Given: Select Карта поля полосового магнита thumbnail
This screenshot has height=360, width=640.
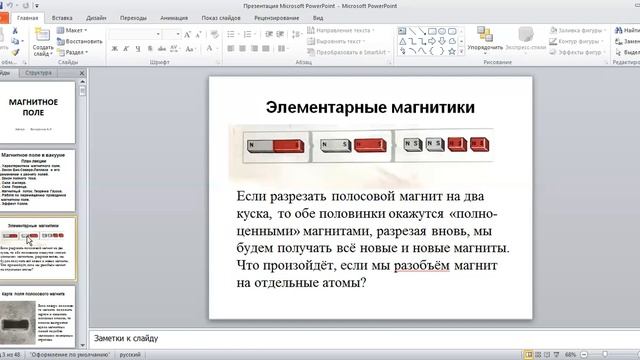Looking at the screenshot, I should (x=37, y=317).
